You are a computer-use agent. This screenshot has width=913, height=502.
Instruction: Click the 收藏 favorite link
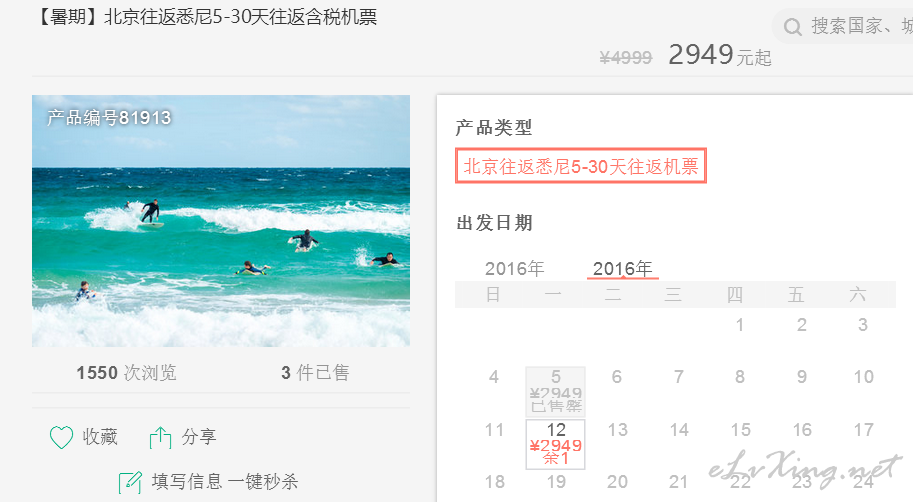[100, 437]
